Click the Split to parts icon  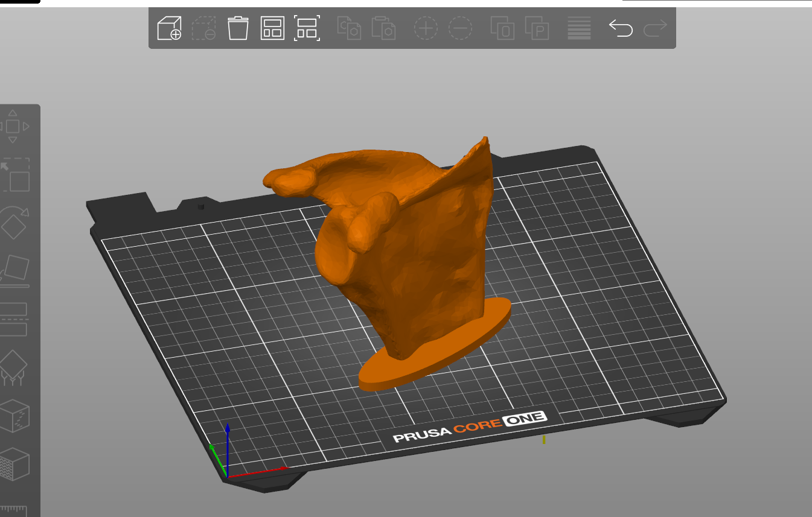[x=537, y=28]
